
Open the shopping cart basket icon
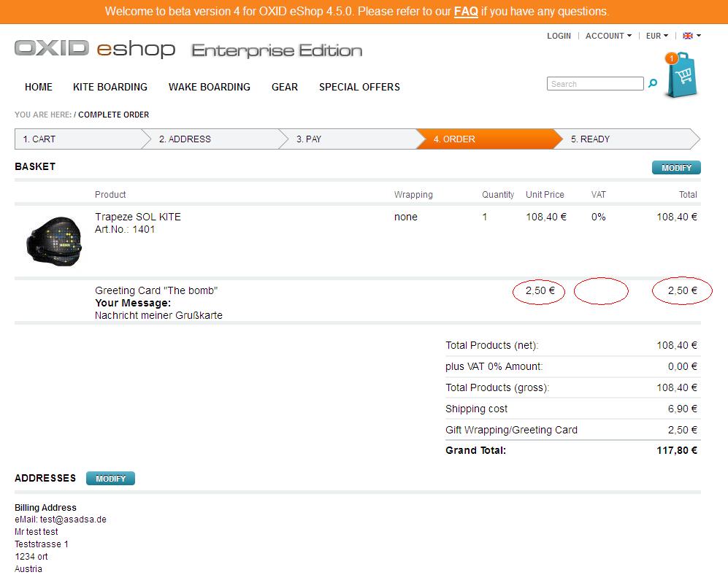(682, 74)
